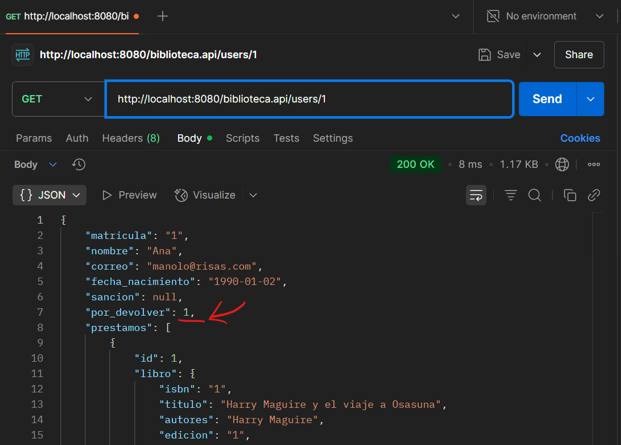Click the 1.17 KB response size

519,164
